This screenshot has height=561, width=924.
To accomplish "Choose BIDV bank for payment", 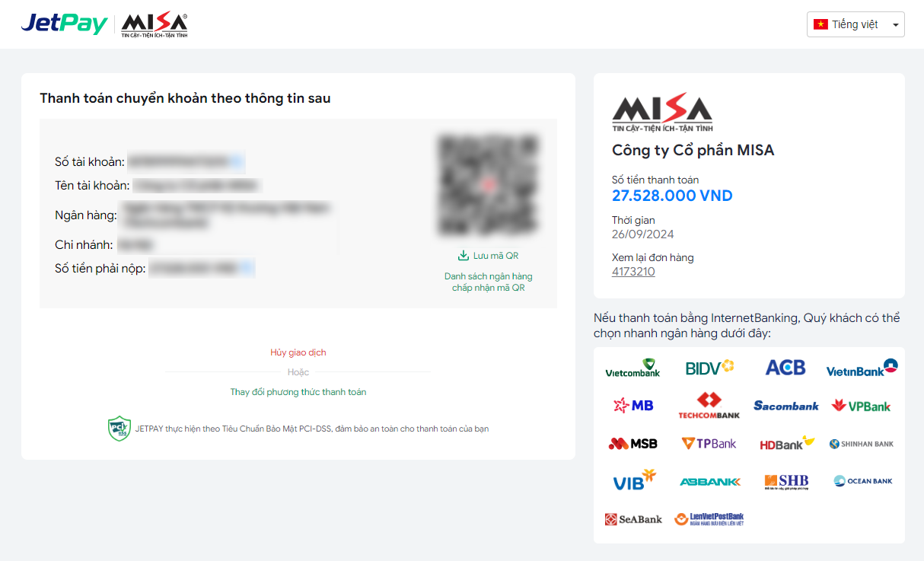I will coord(709,368).
